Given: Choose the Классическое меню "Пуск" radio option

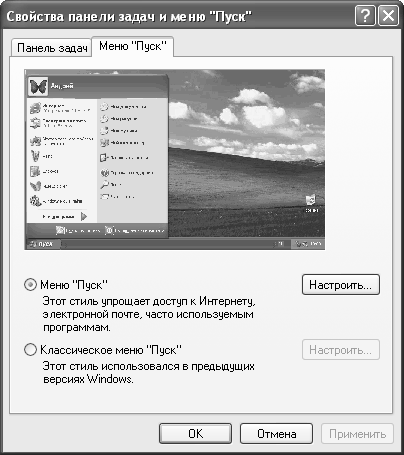Looking at the screenshot, I should click(30, 350).
